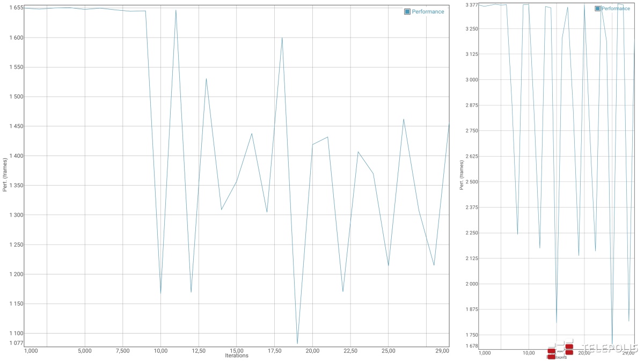Select the 1600 peak at iteration 17.5–18
Screen dimensions: 644x362
pyautogui.click(x=282, y=38)
